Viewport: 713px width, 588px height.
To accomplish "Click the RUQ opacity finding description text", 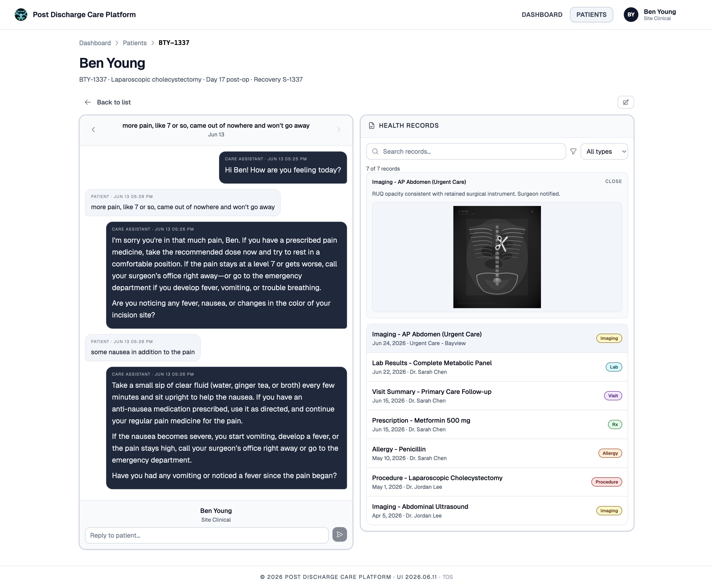I will (466, 194).
